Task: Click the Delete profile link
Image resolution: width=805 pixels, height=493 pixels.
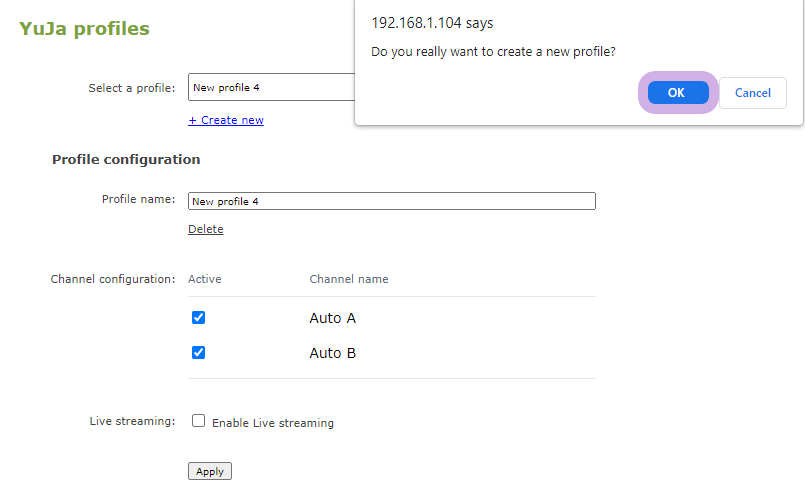Action: click(x=206, y=230)
